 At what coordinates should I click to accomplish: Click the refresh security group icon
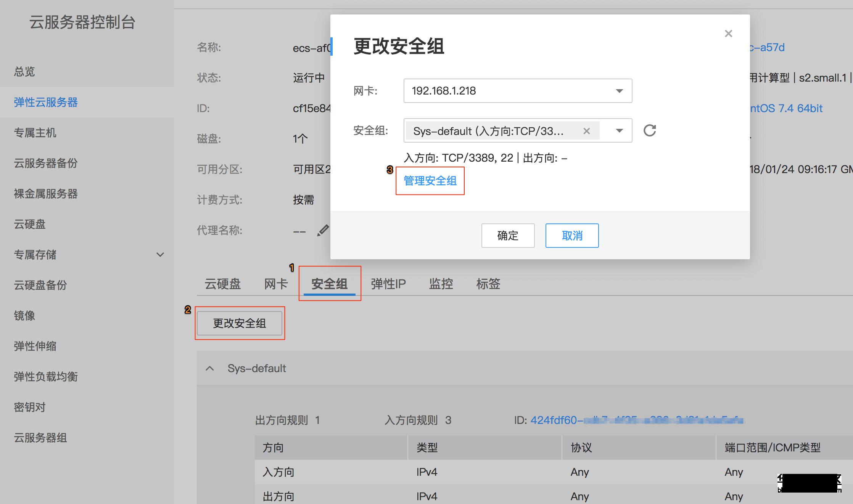649,130
